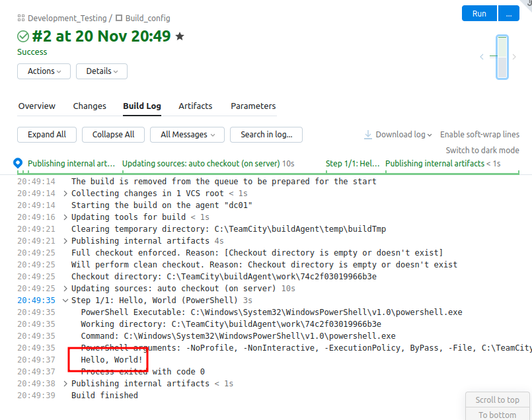Image resolution: width=532 pixels, height=420 pixels.
Task: Switch to dark mode
Action: pyautogui.click(x=482, y=151)
